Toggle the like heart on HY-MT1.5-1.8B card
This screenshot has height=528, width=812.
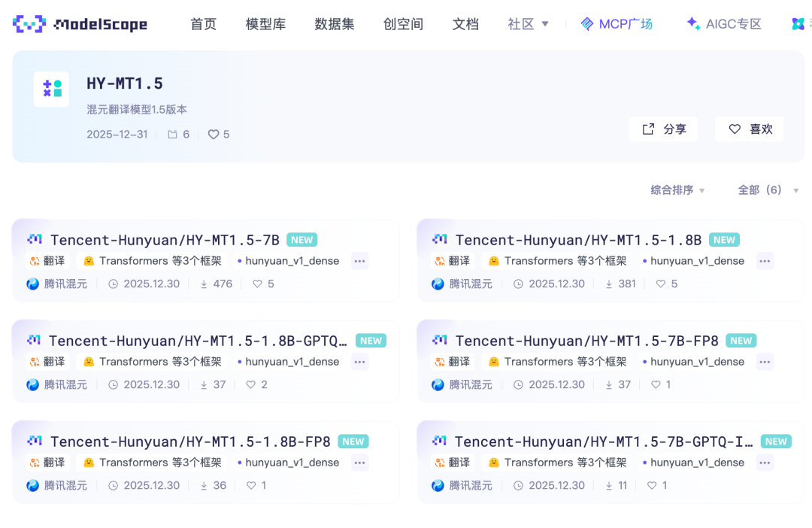pyautogui.click(x=659, y=284)
